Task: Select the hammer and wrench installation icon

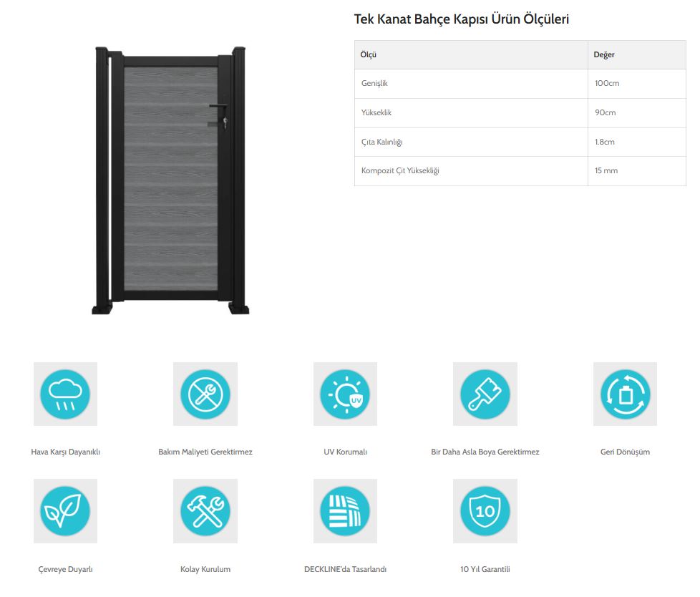Action: (x=205, y=511)
